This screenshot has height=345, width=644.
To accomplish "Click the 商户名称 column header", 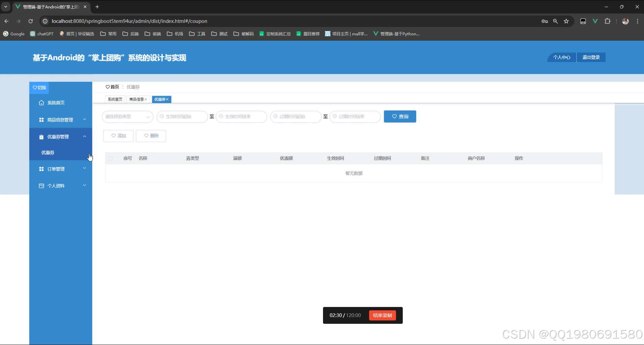I will (476, 158).
